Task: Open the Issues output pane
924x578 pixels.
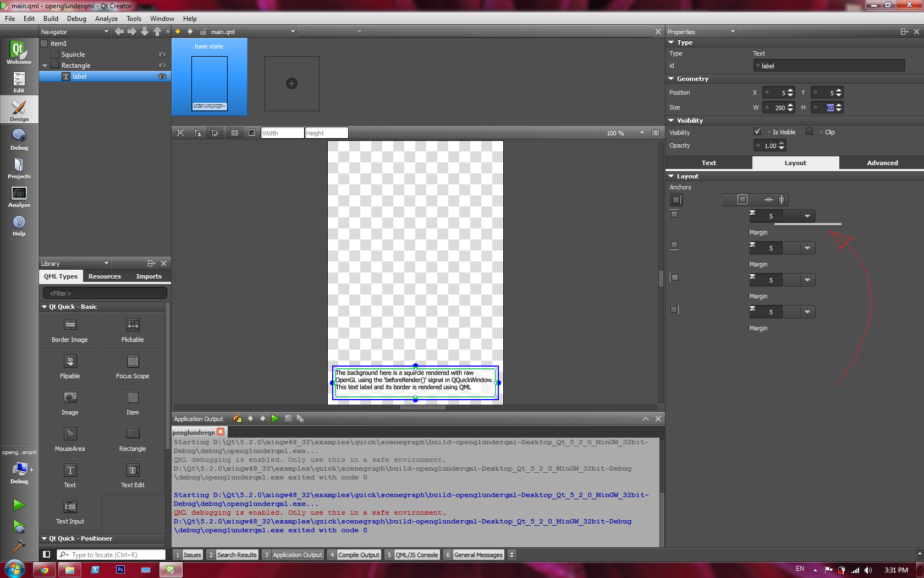Action: pyautogui.click(x=188, y=555)
